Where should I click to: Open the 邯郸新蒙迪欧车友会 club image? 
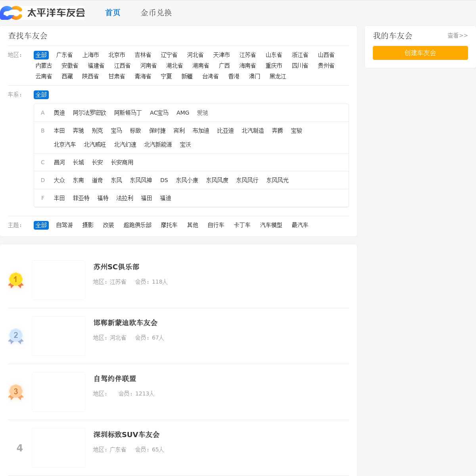click(59, 336)
